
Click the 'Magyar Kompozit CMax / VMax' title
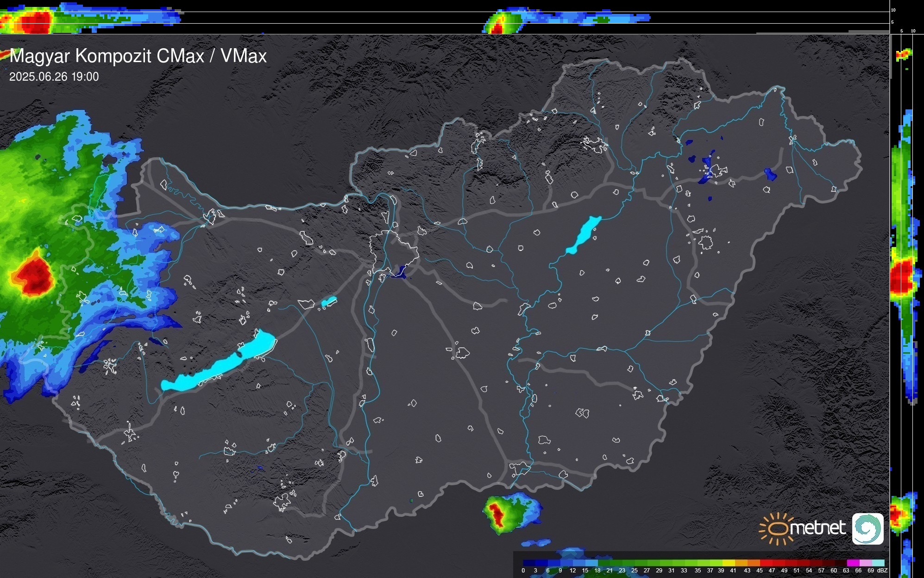(x=138, y=56)
